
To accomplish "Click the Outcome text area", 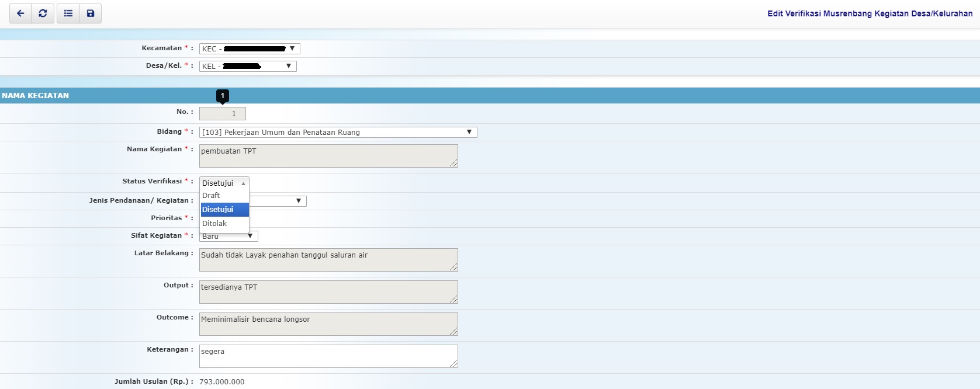I will pos(328,324).
